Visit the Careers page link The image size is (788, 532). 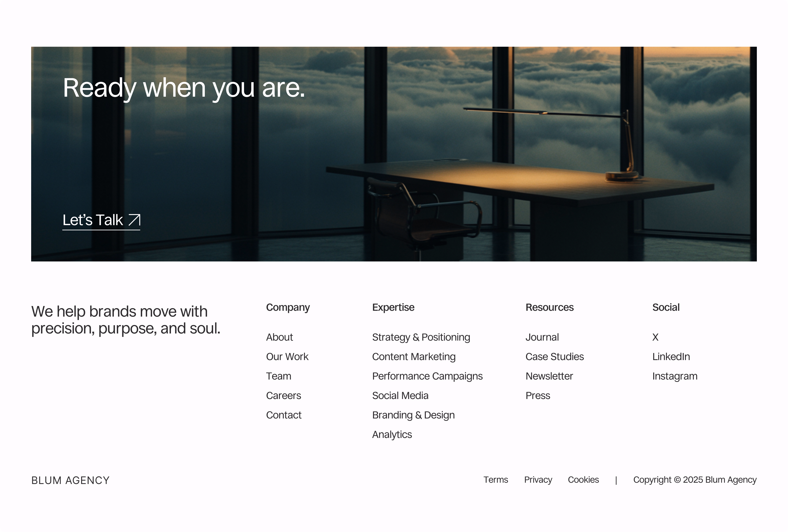pyautogui.click(x=283, y=396)
